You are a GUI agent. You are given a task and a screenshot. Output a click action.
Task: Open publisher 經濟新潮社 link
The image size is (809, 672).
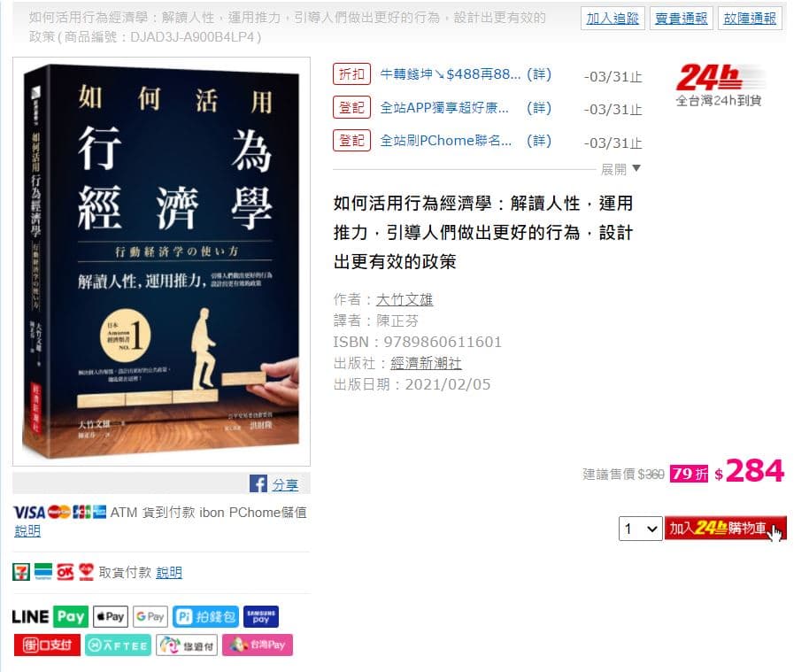click(426, 363)
